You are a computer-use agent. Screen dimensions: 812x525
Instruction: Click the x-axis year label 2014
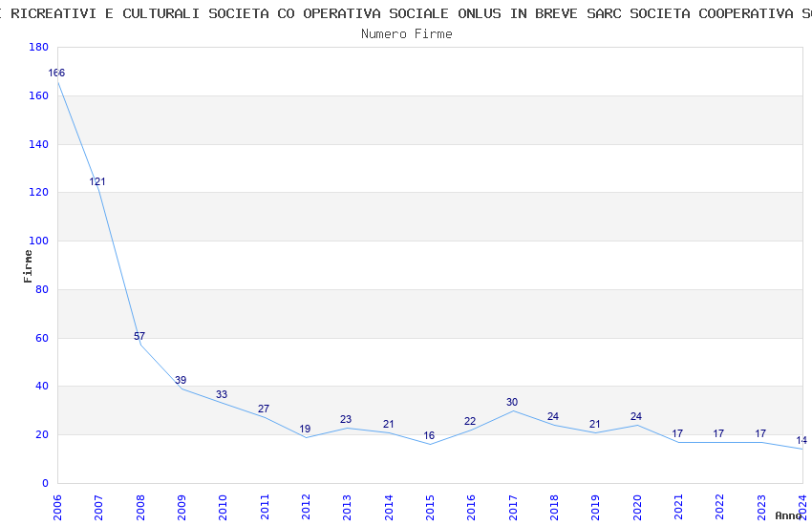click(389, 508)
